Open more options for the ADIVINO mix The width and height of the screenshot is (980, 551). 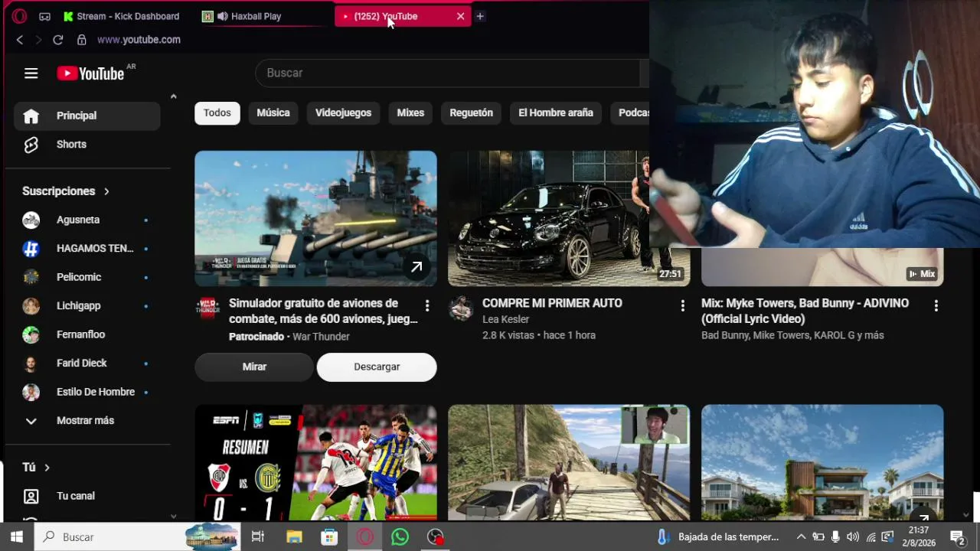click(936, 306)
